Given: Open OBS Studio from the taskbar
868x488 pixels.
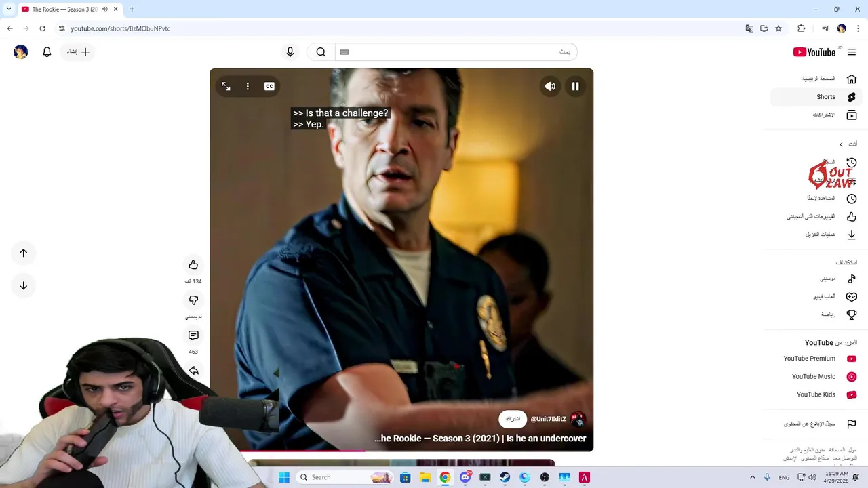Looking at the screenshot, I should (545, 477).
